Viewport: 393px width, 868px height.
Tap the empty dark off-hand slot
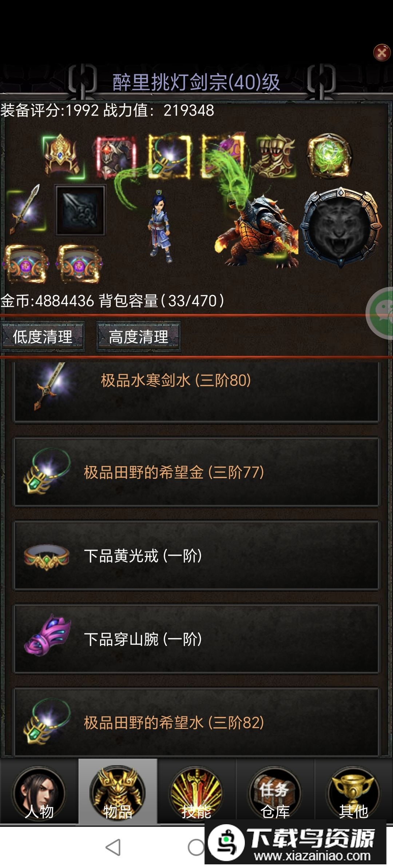[80, 210]
